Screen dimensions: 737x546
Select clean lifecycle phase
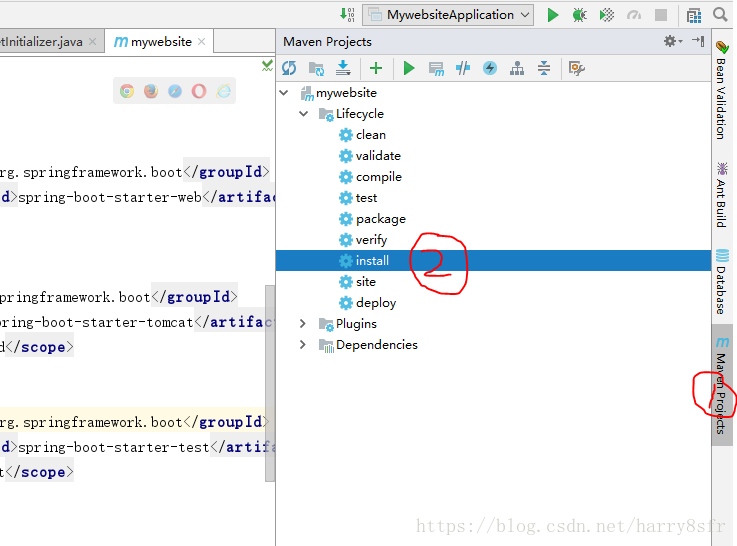point(371,135)
